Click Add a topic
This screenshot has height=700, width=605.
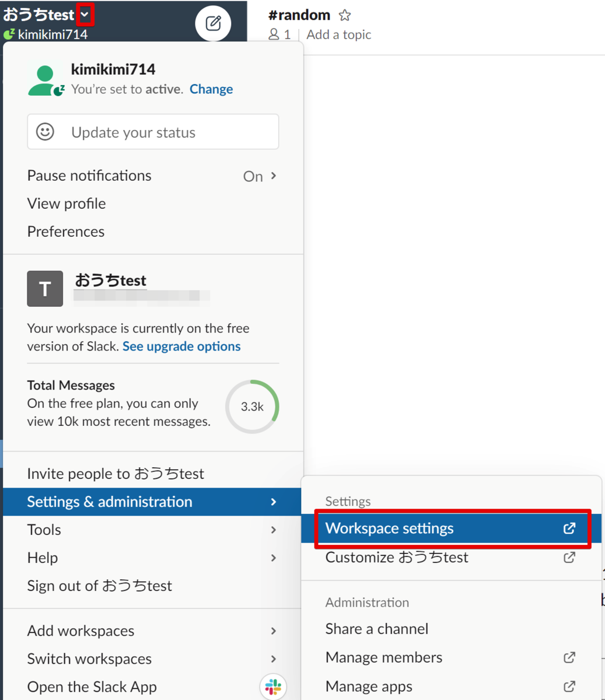click(339, 34)
